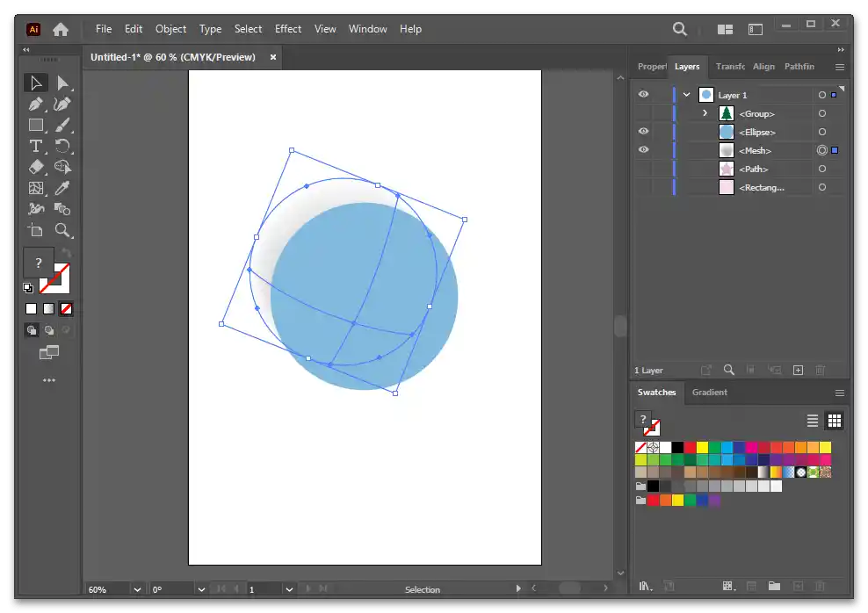Image resolution: width=868 pixels, height=613 pixels.
Task: Switch swatches to list view
Action: 813,421
